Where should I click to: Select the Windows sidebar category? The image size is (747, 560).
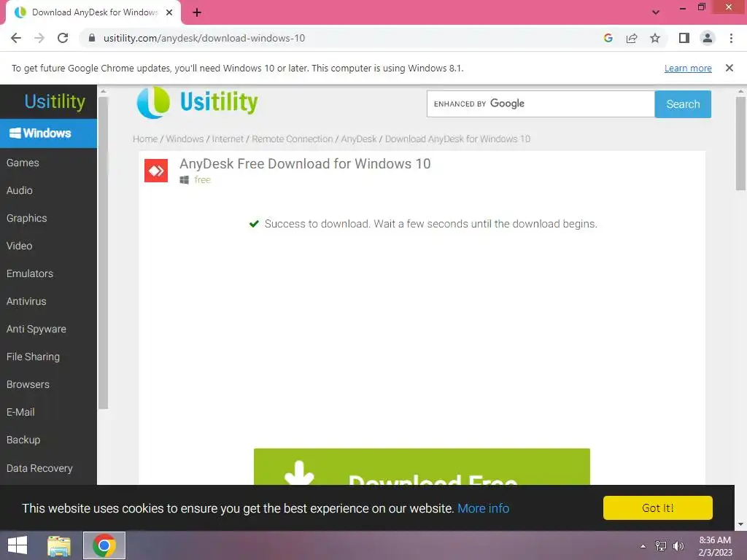48,133
